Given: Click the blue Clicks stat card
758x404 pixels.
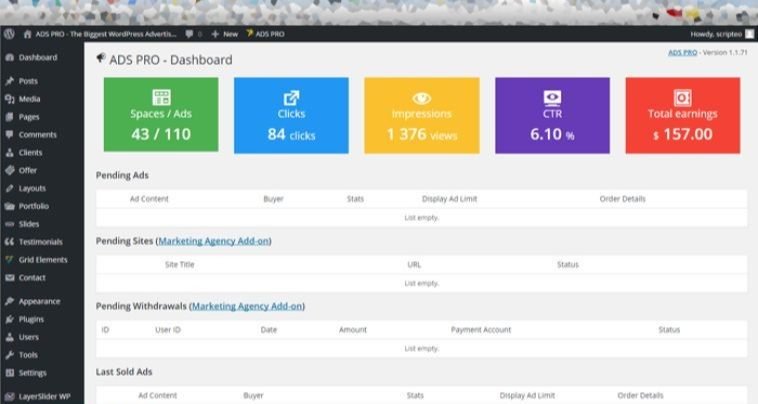Looking at the screenshot, I should 291,115.
